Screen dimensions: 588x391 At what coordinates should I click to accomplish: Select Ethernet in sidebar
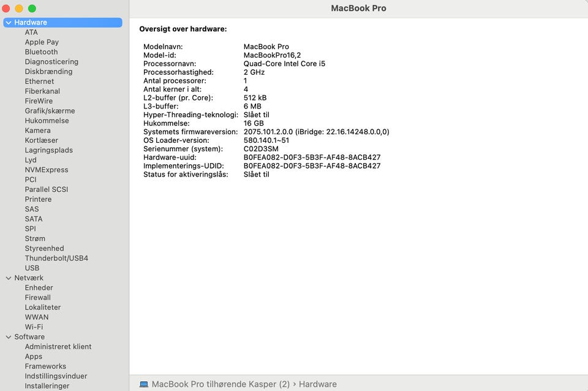[39, 82]
